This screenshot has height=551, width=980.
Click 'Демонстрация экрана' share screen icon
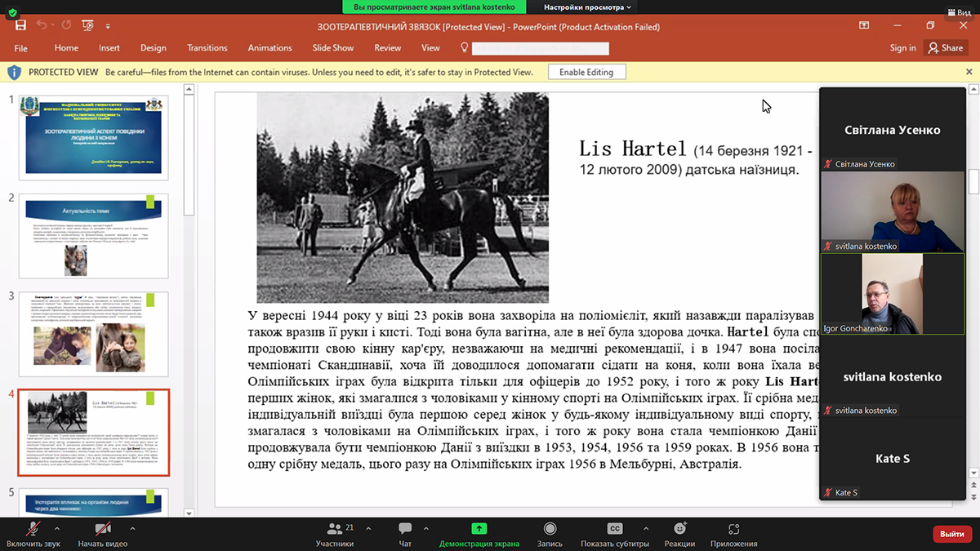[x=479, y=528]
